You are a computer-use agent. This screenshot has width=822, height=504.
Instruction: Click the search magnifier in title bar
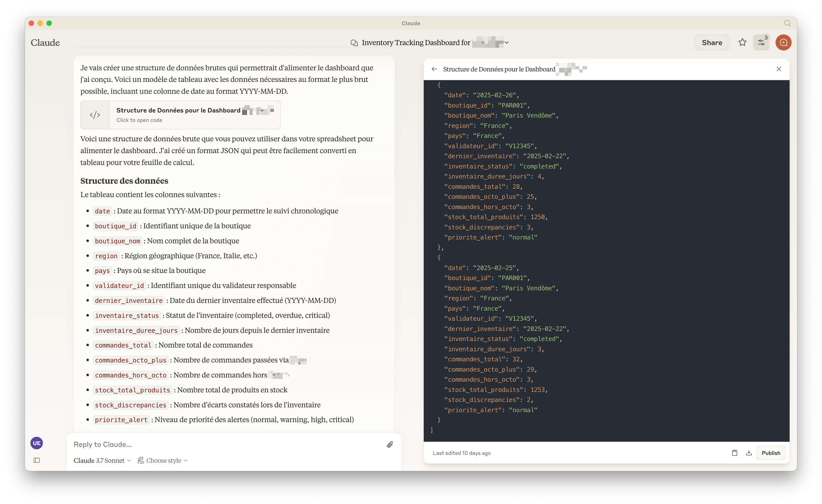[787, 23]
